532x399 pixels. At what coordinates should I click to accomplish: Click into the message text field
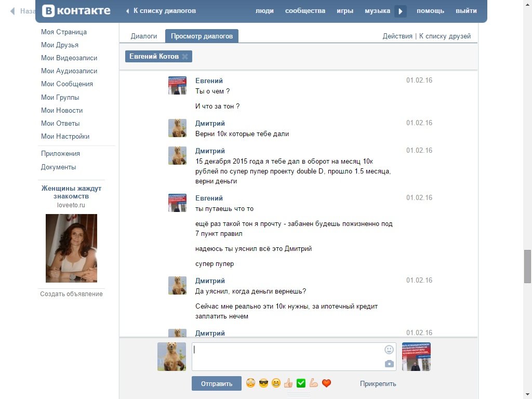(286, 356)
